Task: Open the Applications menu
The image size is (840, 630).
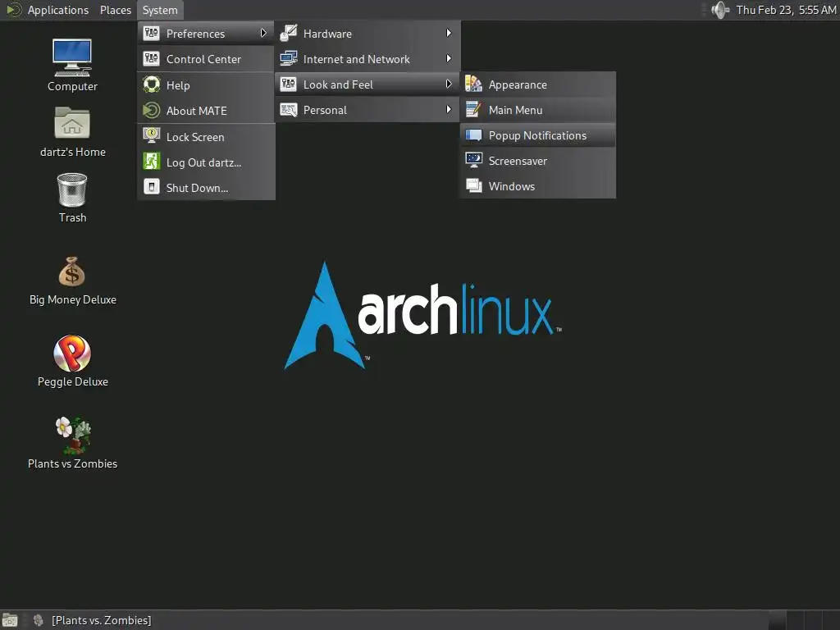Action: (58, 10)
